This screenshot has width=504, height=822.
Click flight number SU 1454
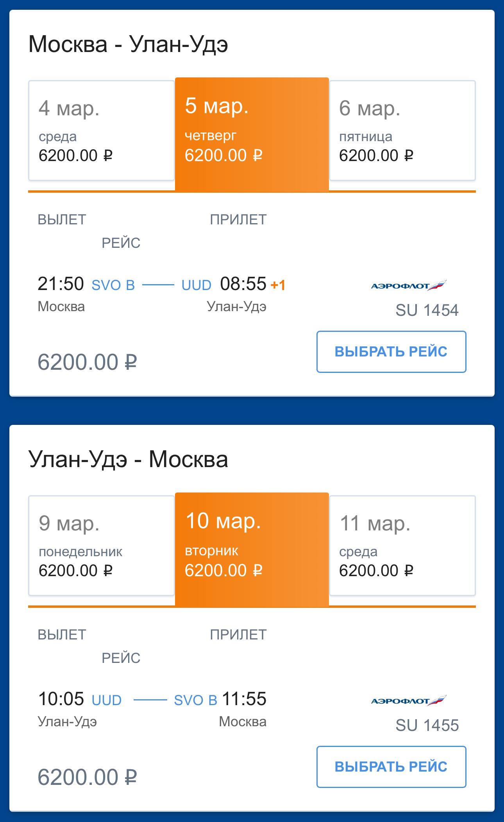[427, 310]
